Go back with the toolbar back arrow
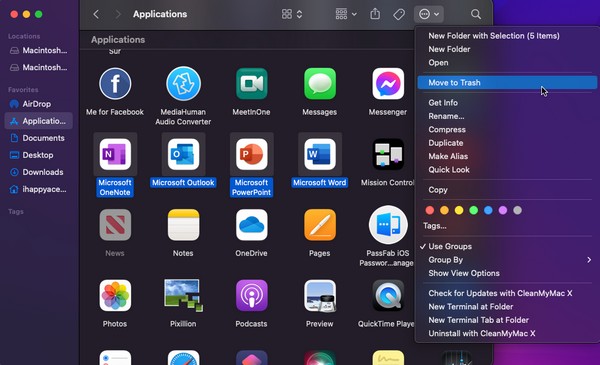600x365 pixels. click(x=96, y=14)
